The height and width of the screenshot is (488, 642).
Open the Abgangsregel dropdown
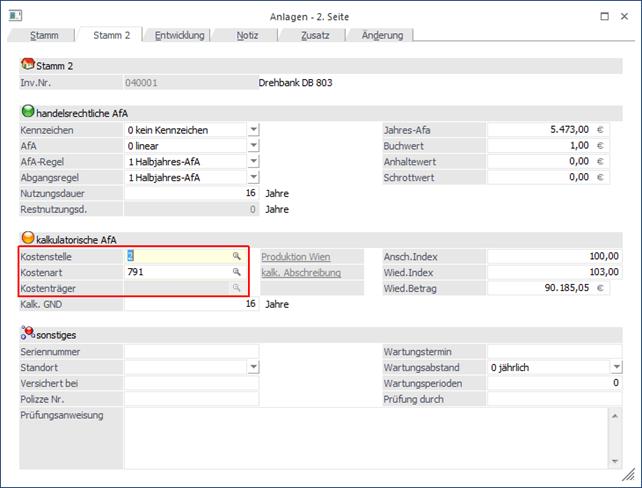[x=253, y=178]
